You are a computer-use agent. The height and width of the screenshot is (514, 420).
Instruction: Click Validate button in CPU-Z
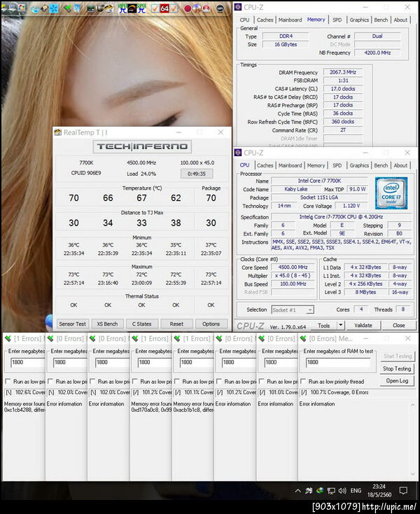point(363,326)
